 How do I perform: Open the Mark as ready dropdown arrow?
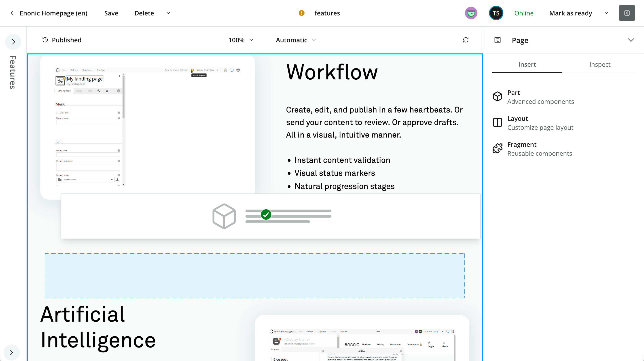click(606, 13)
